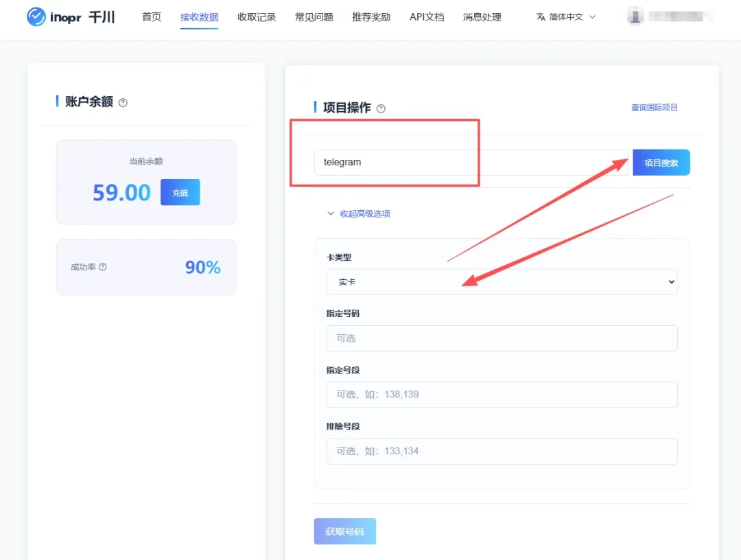Focus the 指定号码 input field

point(502,338)
